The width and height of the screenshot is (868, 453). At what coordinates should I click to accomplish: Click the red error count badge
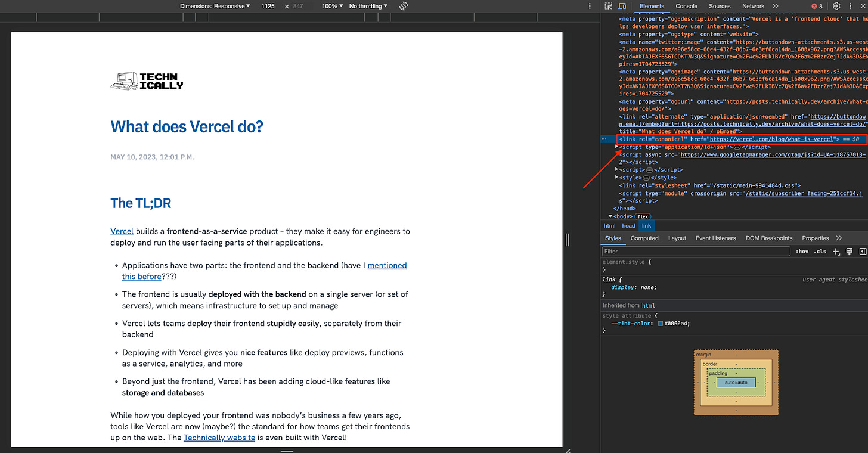[817, 6]
